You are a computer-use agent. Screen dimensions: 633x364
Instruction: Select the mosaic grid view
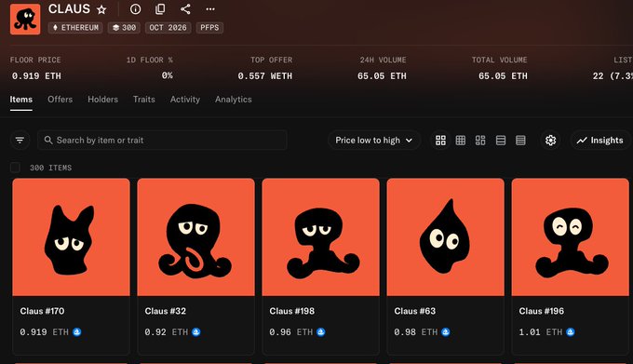[480, 140]
